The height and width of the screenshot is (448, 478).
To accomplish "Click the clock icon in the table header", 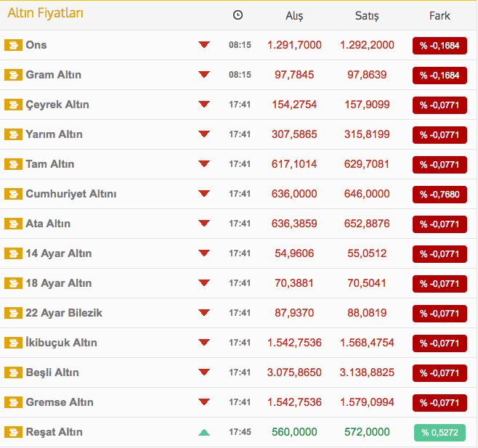I will [238, 15].
